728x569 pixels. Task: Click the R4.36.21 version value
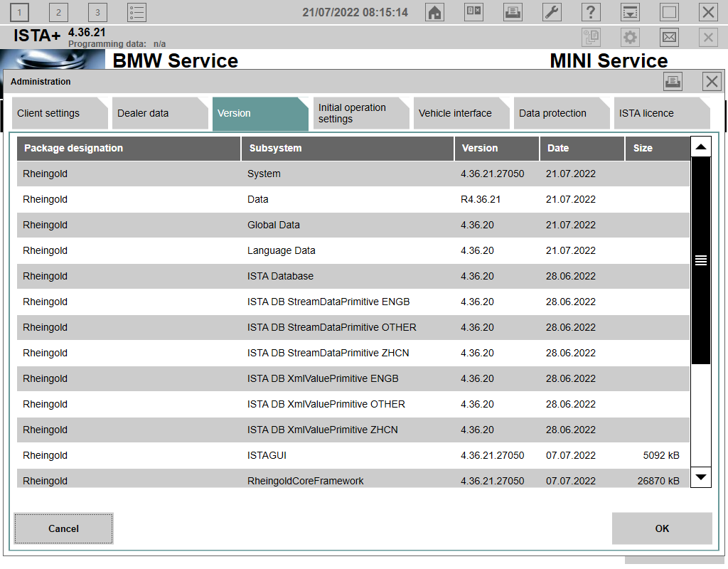[481, 199]
